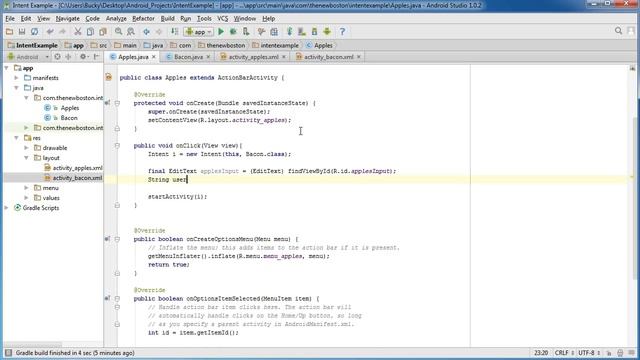Expand the drawable folder
Screen dimensions: 640x360
[x=26, y=148]
